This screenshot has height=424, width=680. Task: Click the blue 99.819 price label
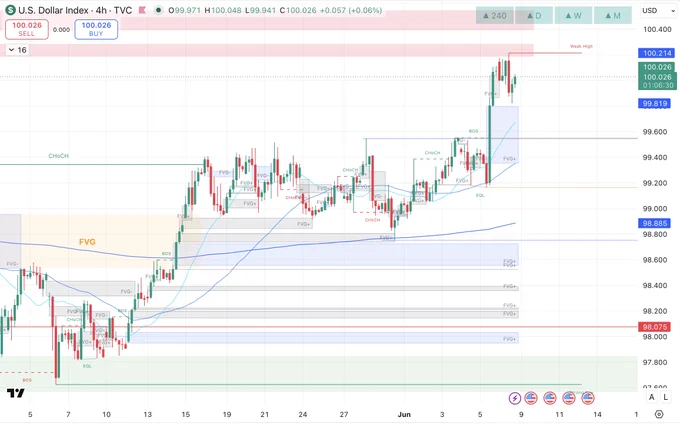[655, 103]
